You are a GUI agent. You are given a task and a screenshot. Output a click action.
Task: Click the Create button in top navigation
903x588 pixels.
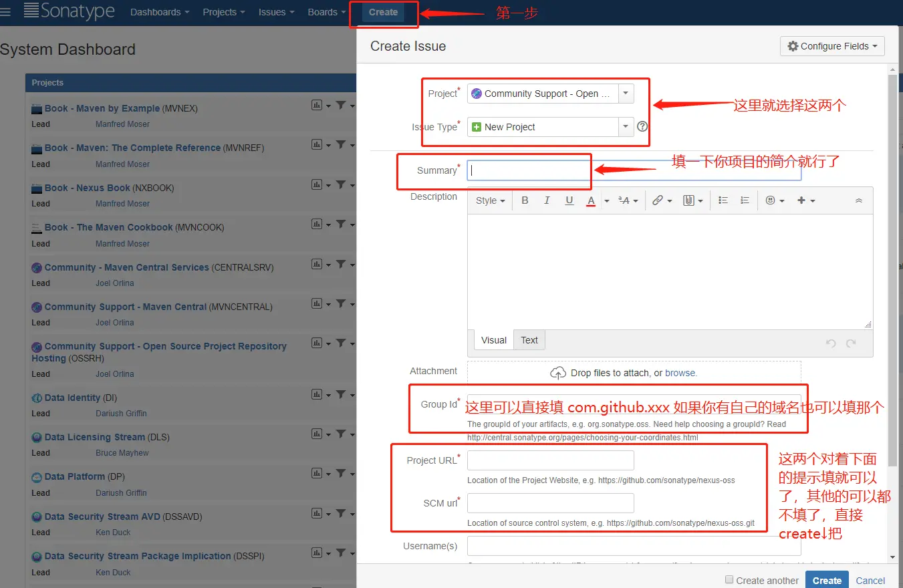(x=383, y=12)
